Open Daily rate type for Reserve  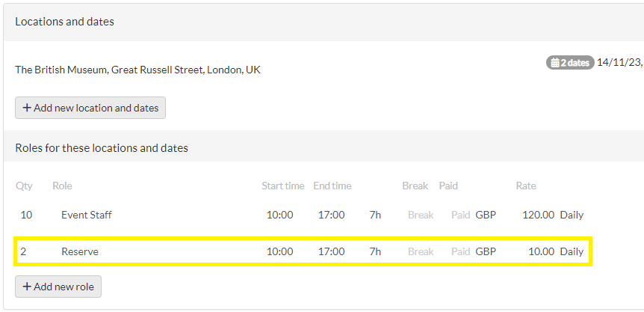click(x=572, y=251)
